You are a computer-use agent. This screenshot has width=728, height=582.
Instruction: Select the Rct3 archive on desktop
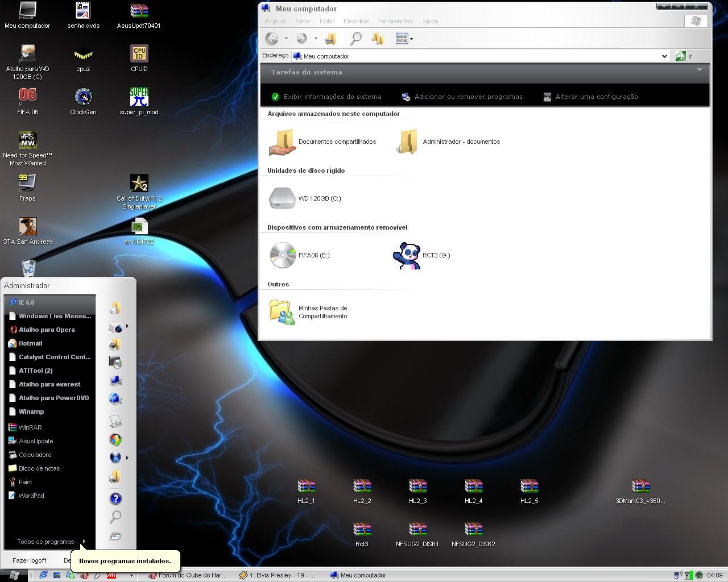(362, 534)
